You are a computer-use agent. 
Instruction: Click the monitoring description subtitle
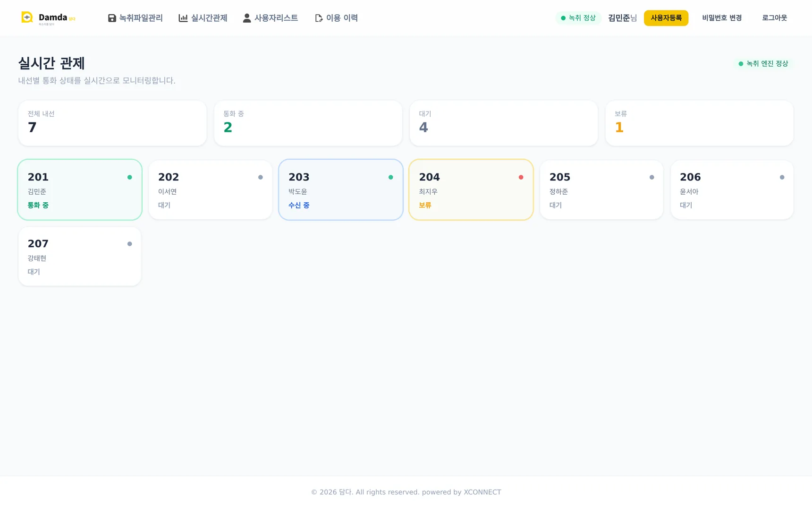97,81
